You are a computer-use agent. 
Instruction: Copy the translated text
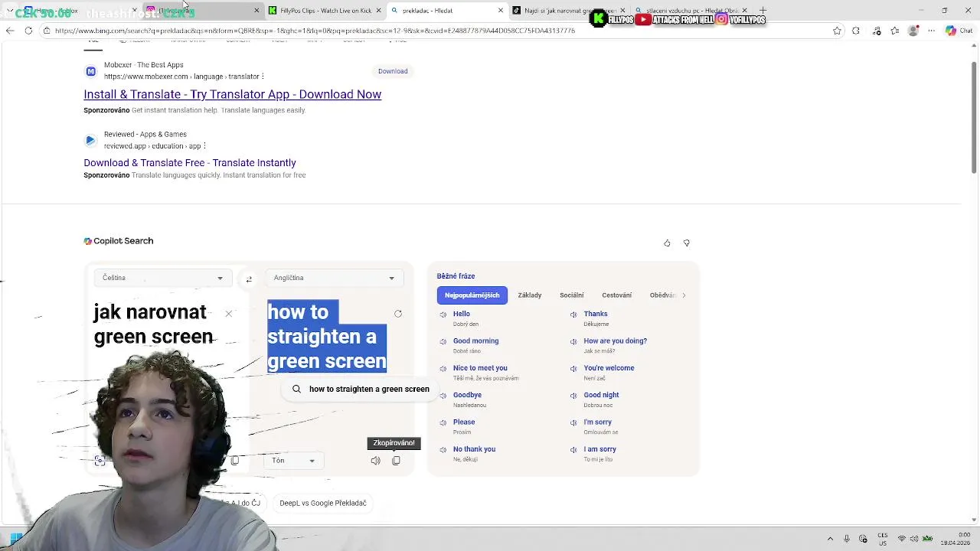tap(396, 461)
